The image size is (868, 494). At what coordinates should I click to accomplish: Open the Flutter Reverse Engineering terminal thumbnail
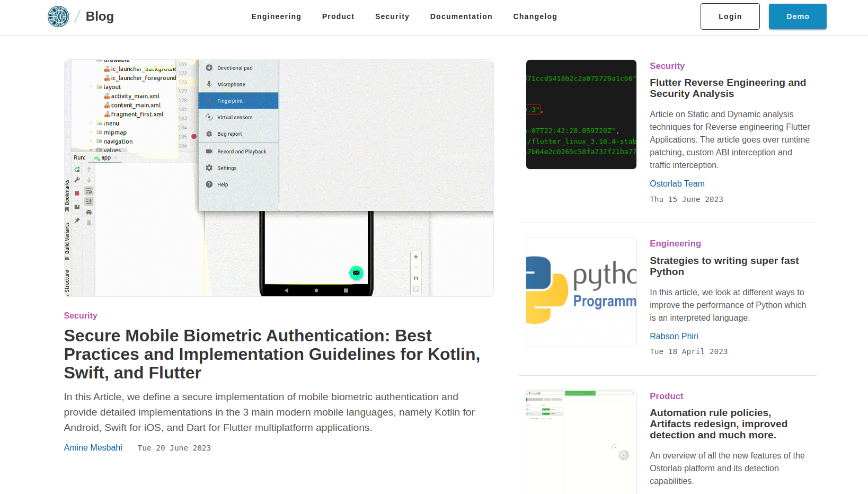581,114
